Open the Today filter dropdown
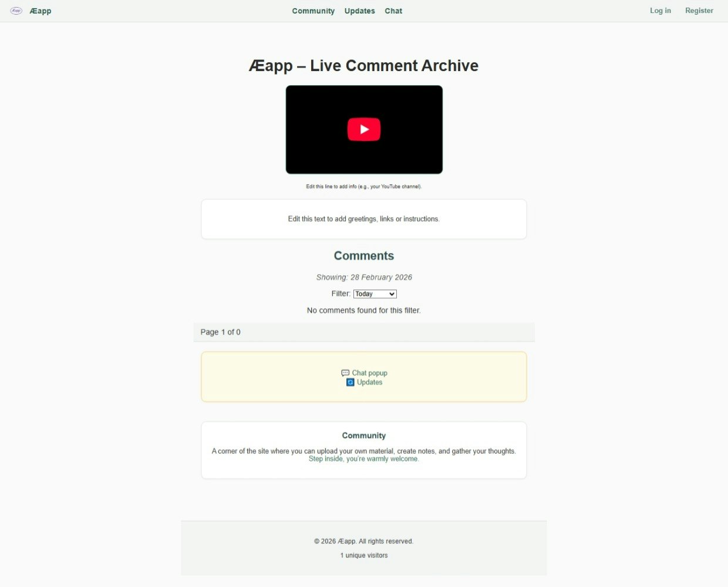Screen dimensions: 728x587 click(375, 293)
